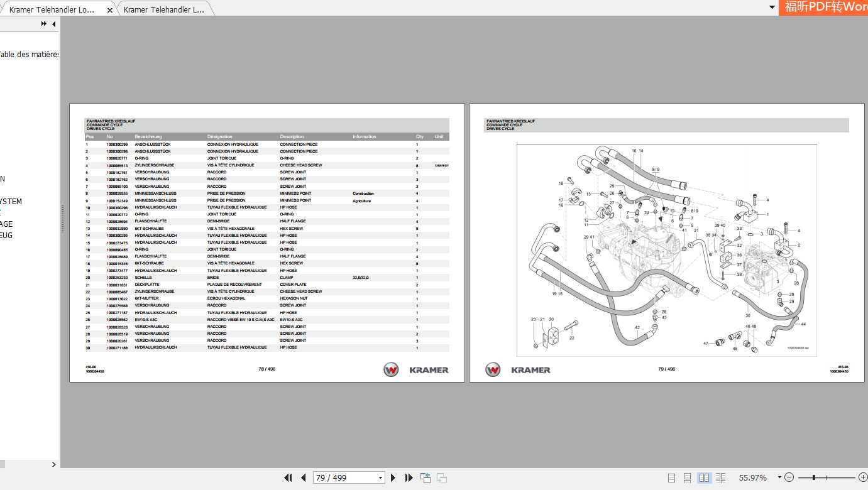Screen dimensions: 868x490
Task: Click the Kramer logo on page 79
Action: coord(518,370)
